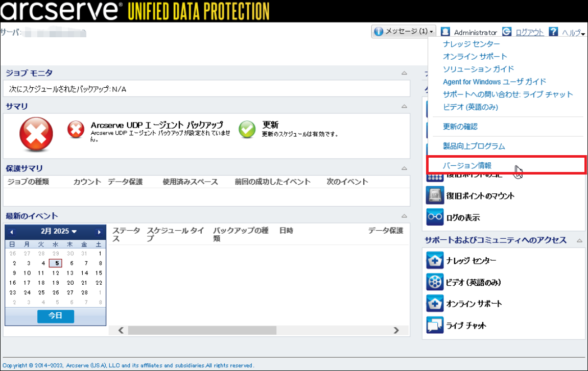Click the ナレッジ センター first-aid icon

pyautogui.click(x=435, y=260)
